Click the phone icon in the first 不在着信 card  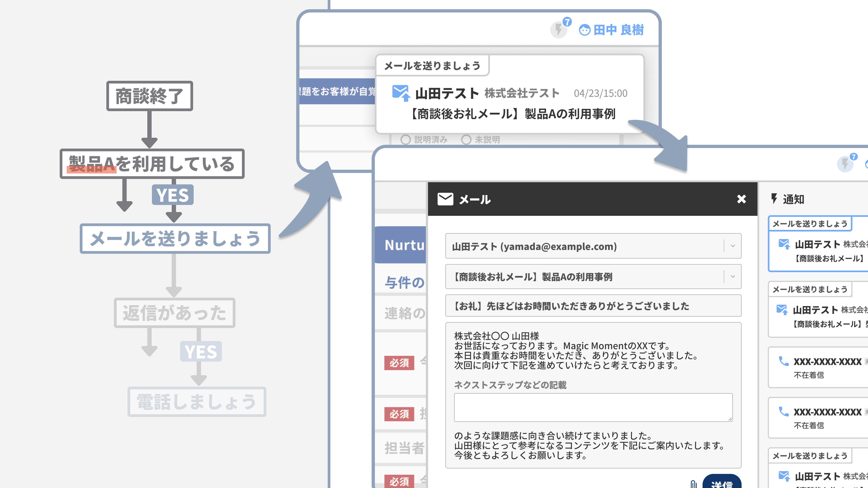point(783,361)
